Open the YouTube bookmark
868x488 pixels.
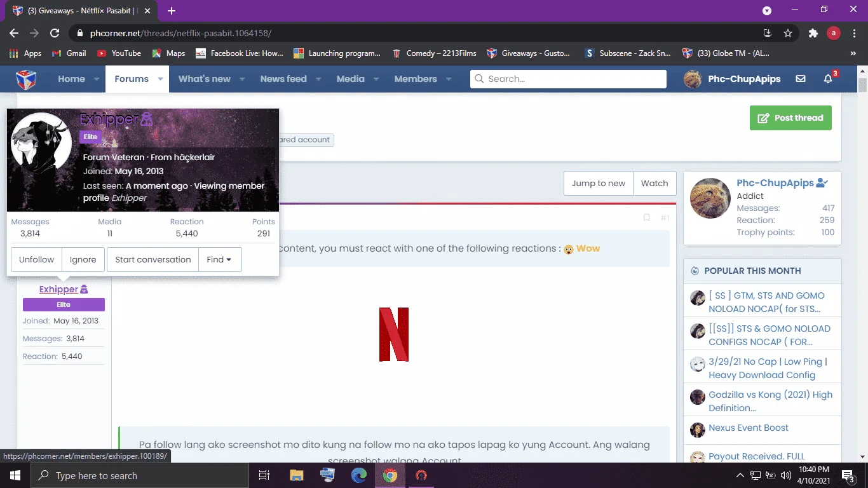(x=119, y=53)
